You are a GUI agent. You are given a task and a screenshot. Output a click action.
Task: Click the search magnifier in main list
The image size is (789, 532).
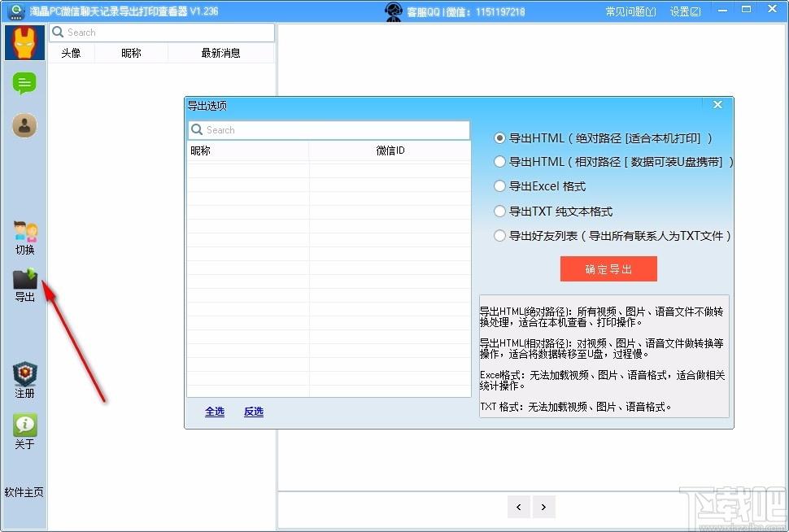(x=58, y=33)
